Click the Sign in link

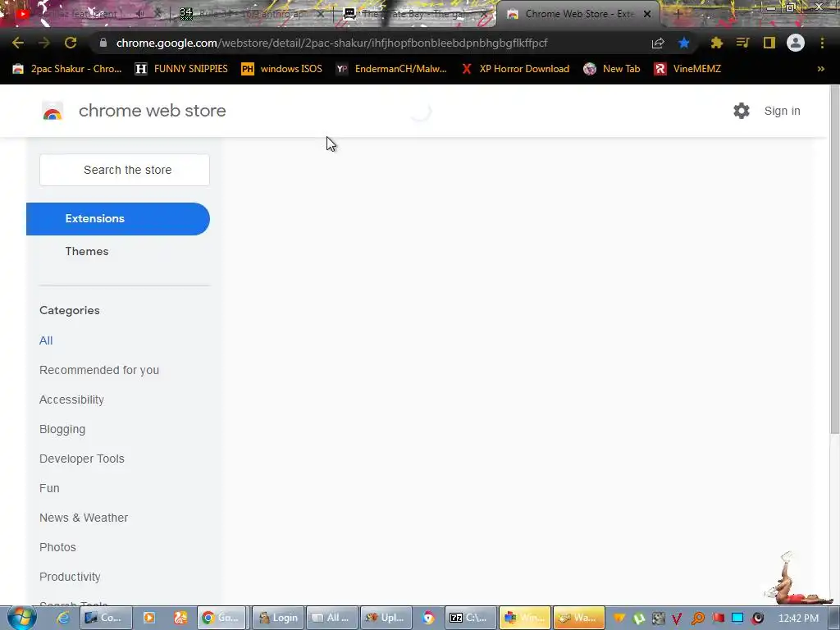[782, 111]
